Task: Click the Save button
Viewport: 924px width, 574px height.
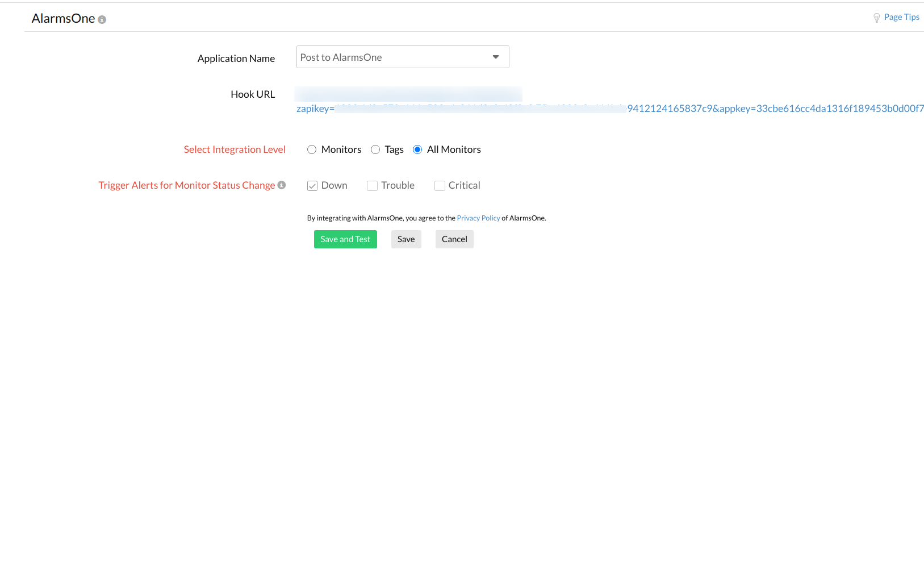Action: coord(406,239)
